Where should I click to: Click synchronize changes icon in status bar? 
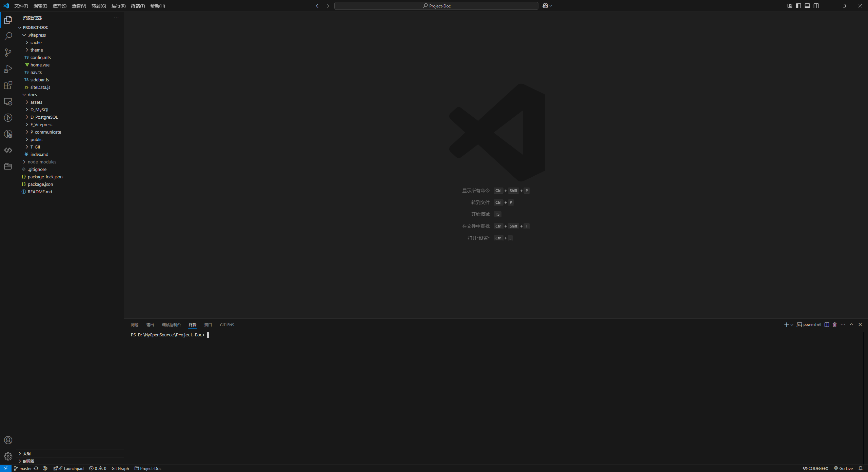[x=36, y=468]
